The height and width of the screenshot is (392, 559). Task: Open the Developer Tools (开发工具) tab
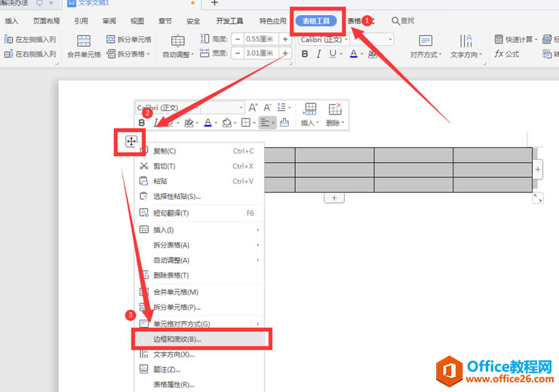[x=229, y=21]
